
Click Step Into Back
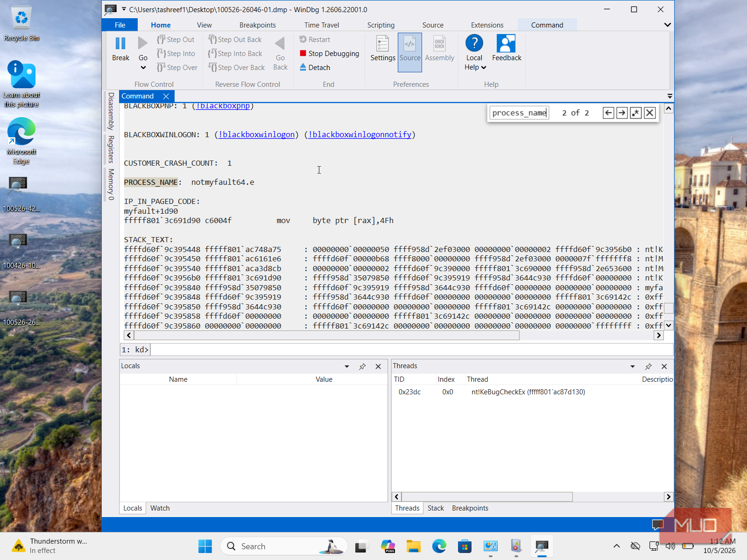coord(235,54)
